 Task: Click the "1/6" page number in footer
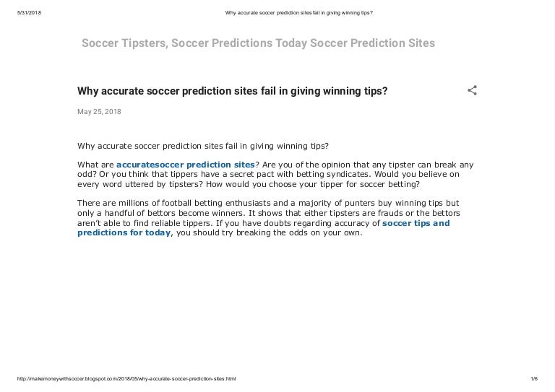coord(535,379)
